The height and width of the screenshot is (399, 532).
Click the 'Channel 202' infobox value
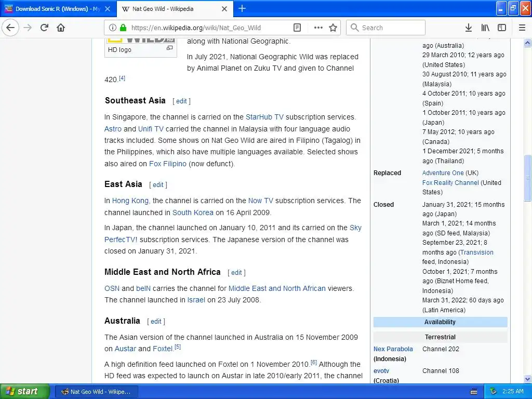pos(441,349)
